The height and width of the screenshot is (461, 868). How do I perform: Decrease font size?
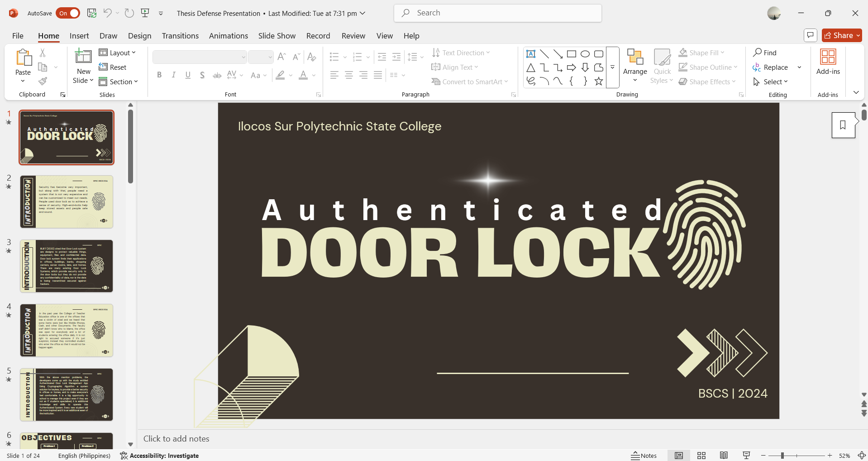click(296, 57)
